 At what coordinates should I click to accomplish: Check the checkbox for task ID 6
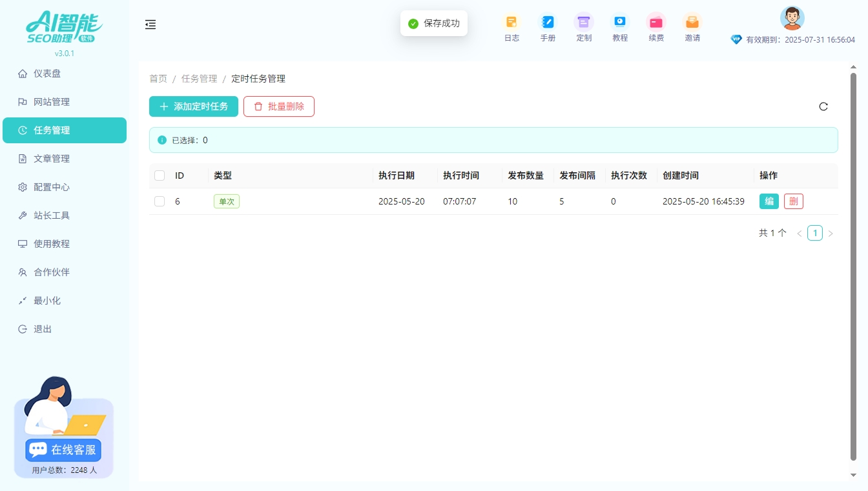pyautogui.click(x=160, y=201)
